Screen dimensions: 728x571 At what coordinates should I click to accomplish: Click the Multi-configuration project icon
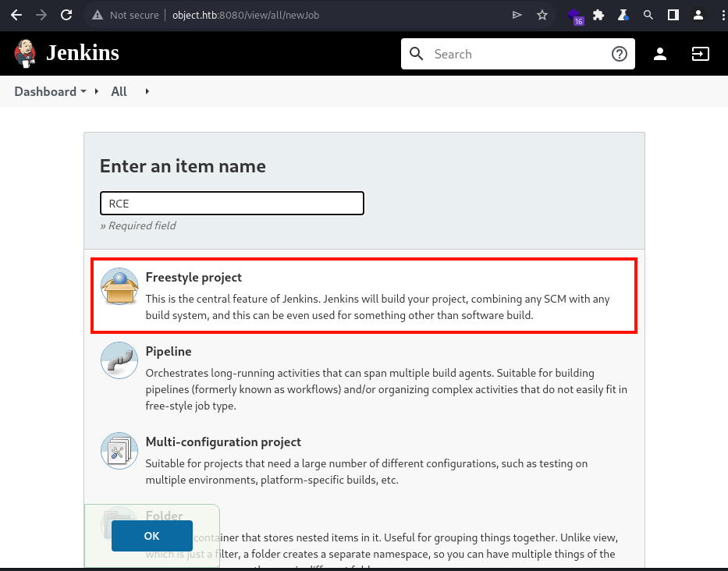[x=119, y=451]
